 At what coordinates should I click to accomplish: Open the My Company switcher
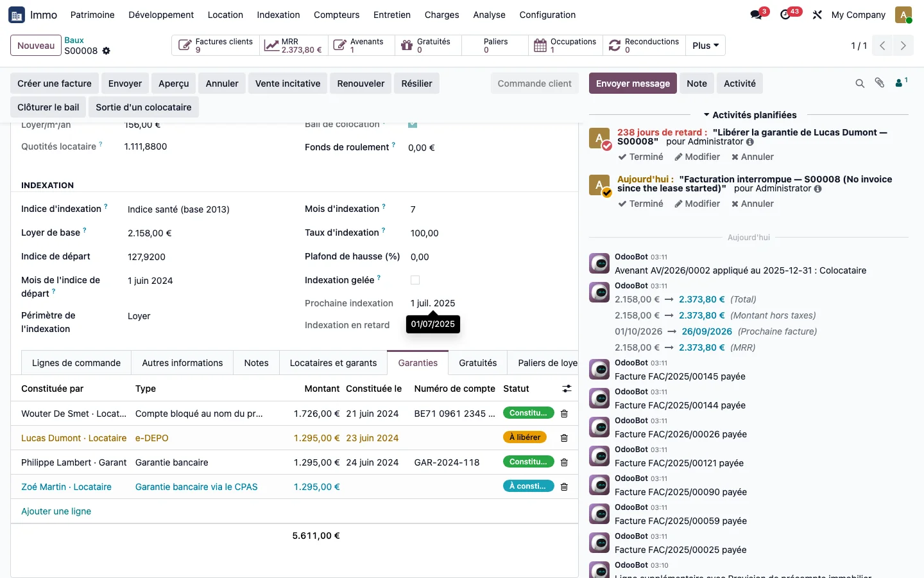[859, 15]
